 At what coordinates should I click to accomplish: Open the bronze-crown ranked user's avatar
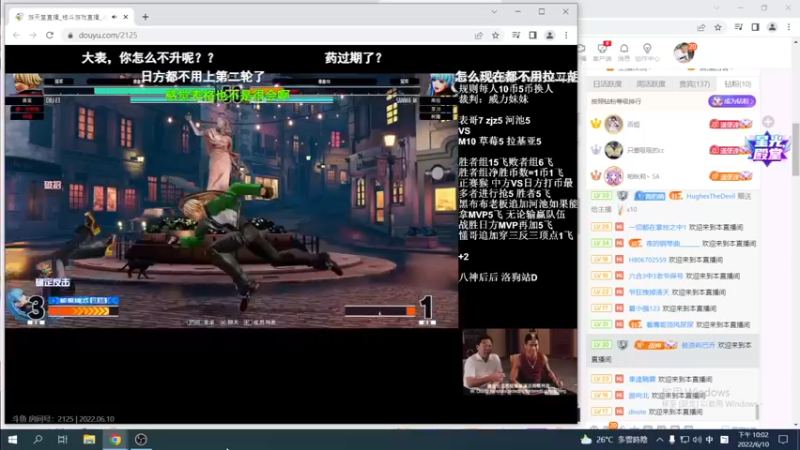coord(614,176)
